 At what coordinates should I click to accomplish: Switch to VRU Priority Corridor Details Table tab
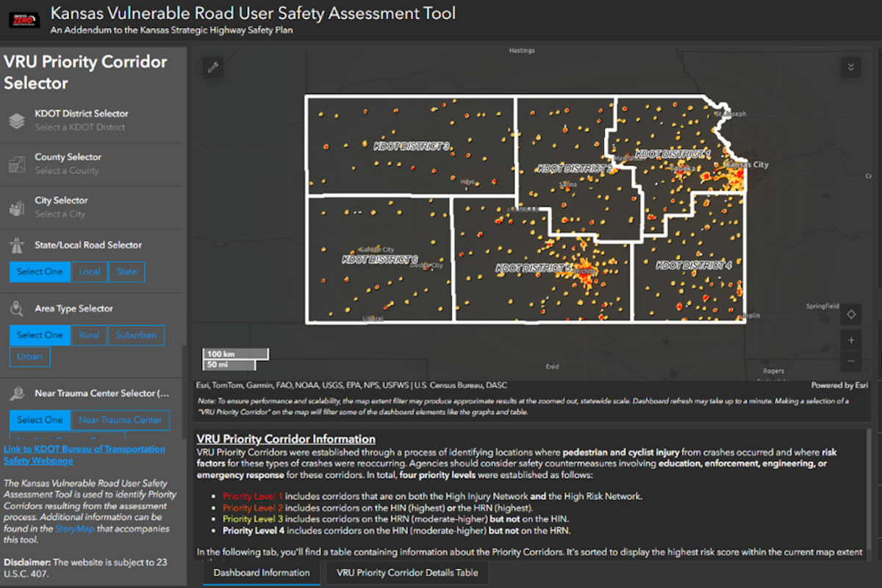[x=407, y=573]
